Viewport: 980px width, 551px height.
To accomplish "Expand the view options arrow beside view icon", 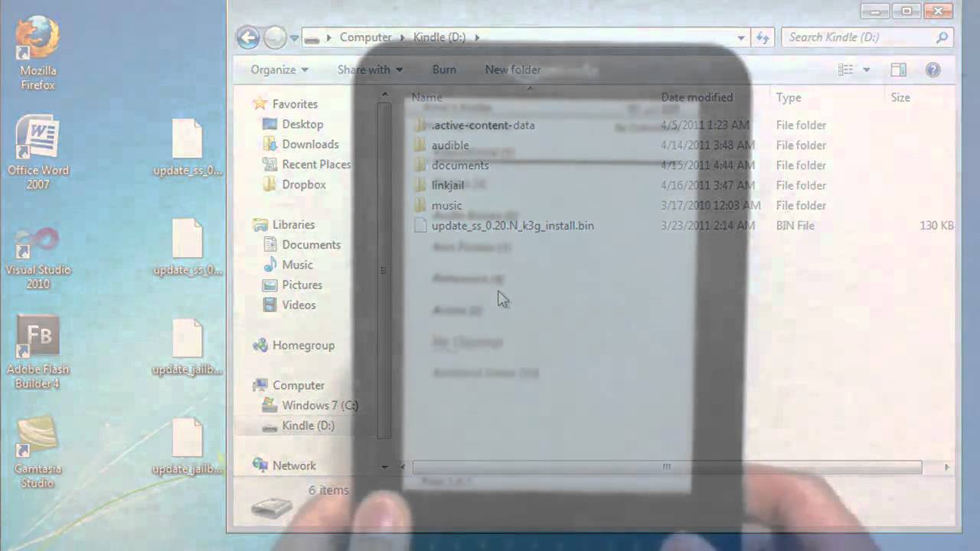I will click(867, 70).
